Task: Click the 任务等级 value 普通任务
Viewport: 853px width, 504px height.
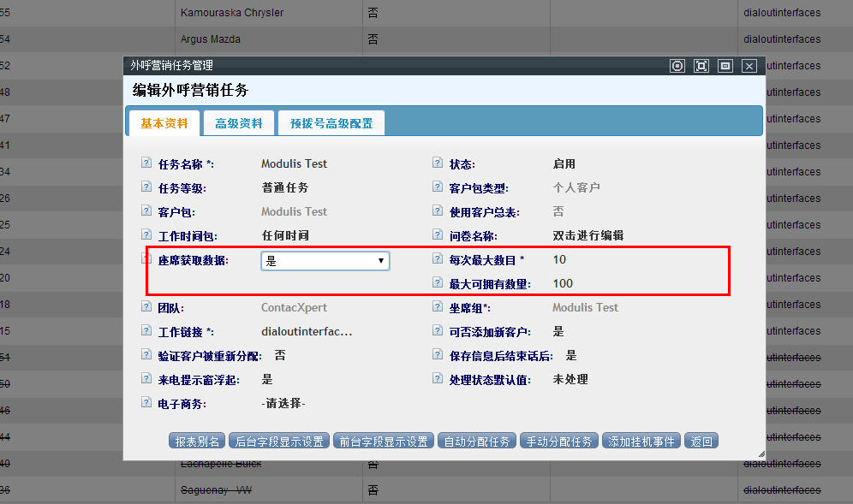Action: (284, 188)
